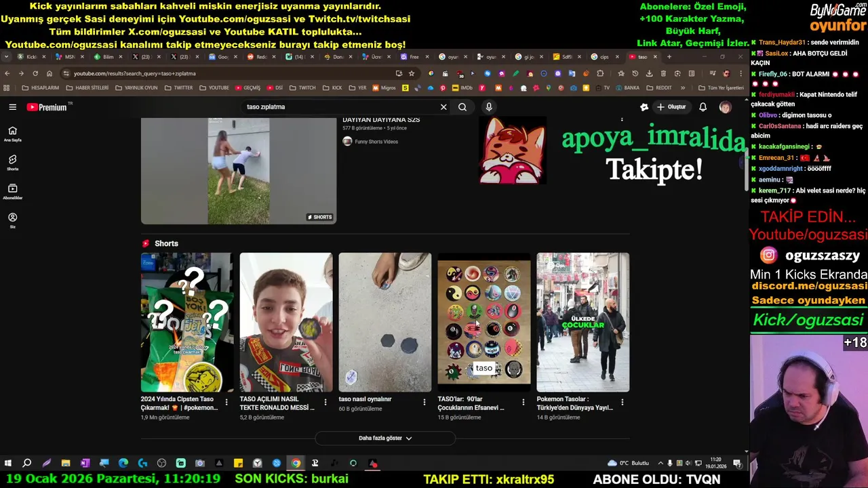The height and width of the screenshot is (488, 868).
Task: Open Abonelikler in the YouTube sidebar
Action: 12,192
